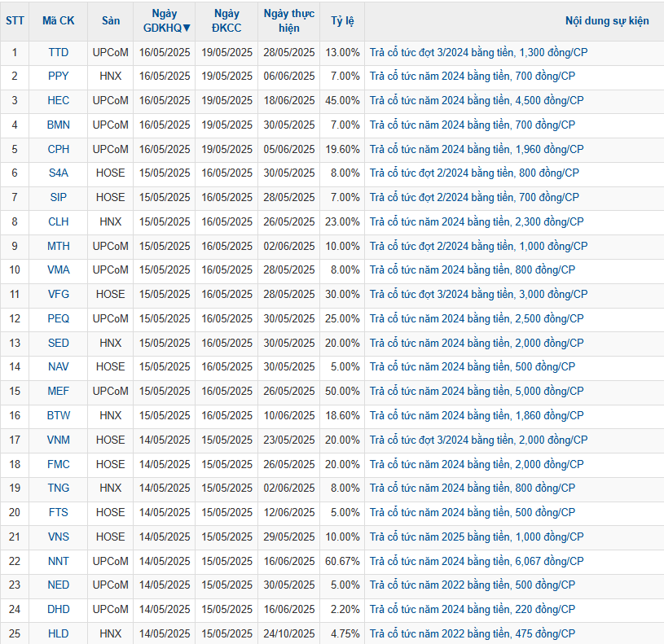Open the HLD ticker link

[58, 633]
